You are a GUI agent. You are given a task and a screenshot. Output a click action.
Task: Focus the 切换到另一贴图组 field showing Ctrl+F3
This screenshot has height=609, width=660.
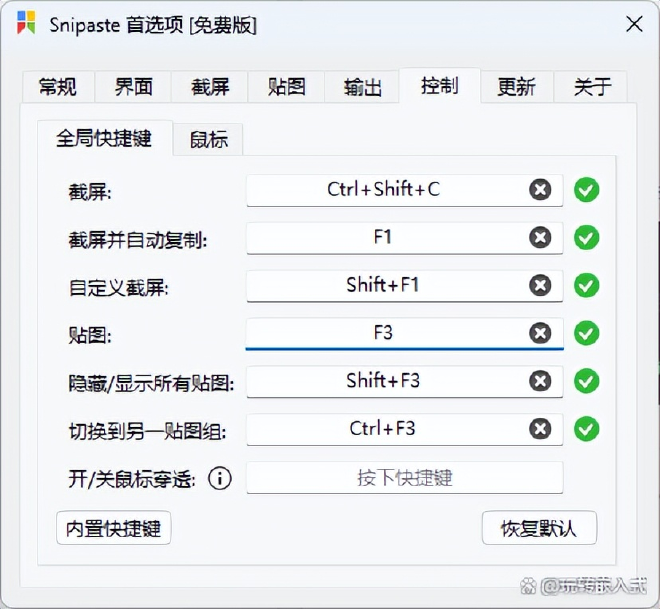(405, 429)
